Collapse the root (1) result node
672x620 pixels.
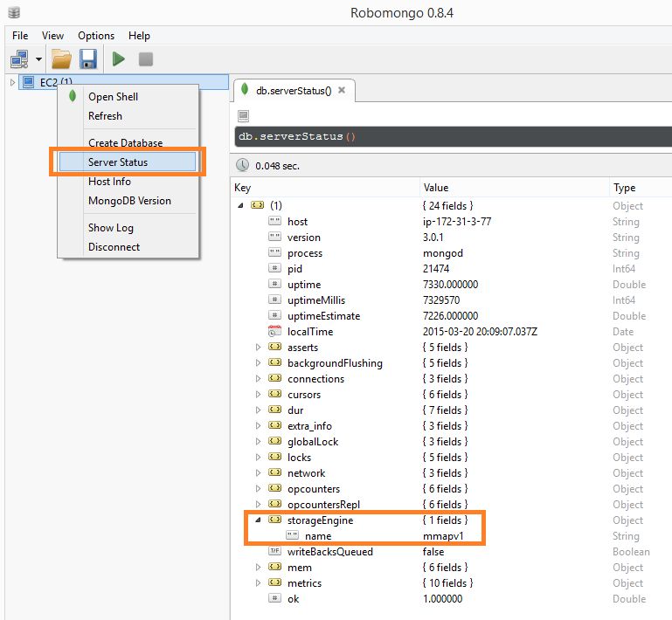[x=241, y=205]
